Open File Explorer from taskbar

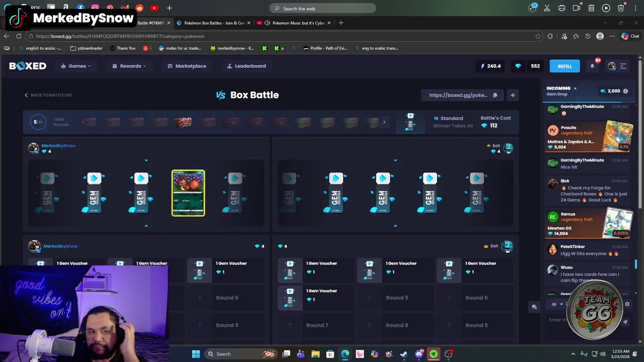[x=315, y=354]
